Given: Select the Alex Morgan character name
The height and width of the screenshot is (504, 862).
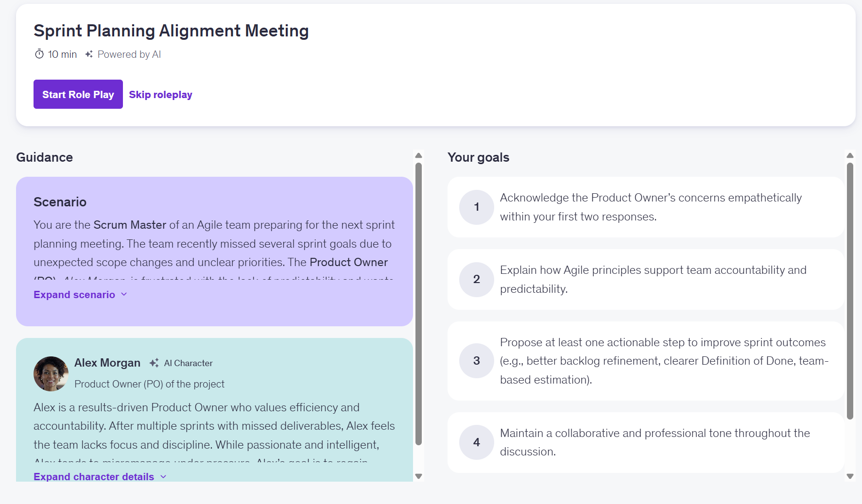Looking at the screenshot, I should [x=107, y=363].
